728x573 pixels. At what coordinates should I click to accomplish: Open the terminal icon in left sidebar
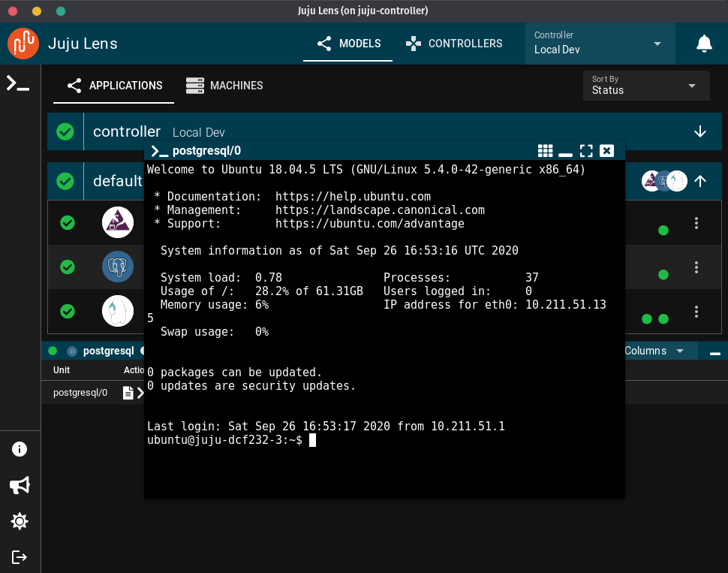(18, 83)
